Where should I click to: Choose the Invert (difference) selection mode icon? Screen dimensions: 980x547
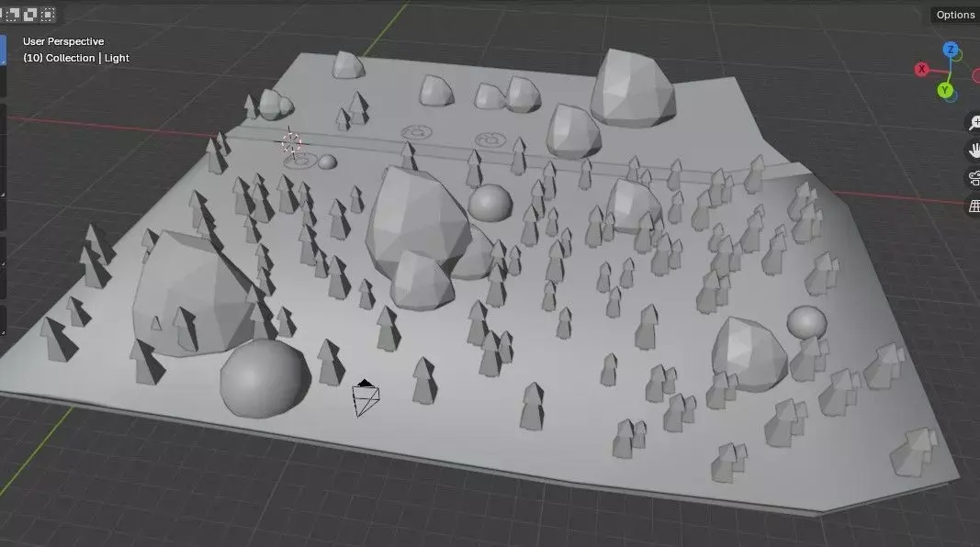[x=30, y=15]
